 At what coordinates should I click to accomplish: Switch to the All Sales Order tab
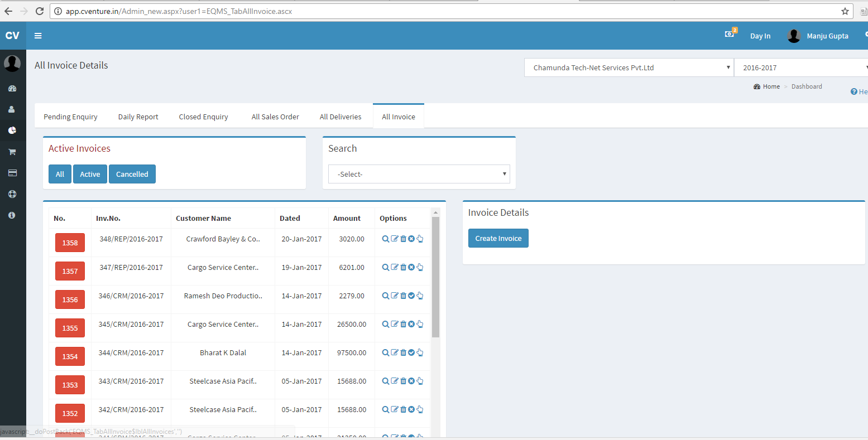pos(275,117)
